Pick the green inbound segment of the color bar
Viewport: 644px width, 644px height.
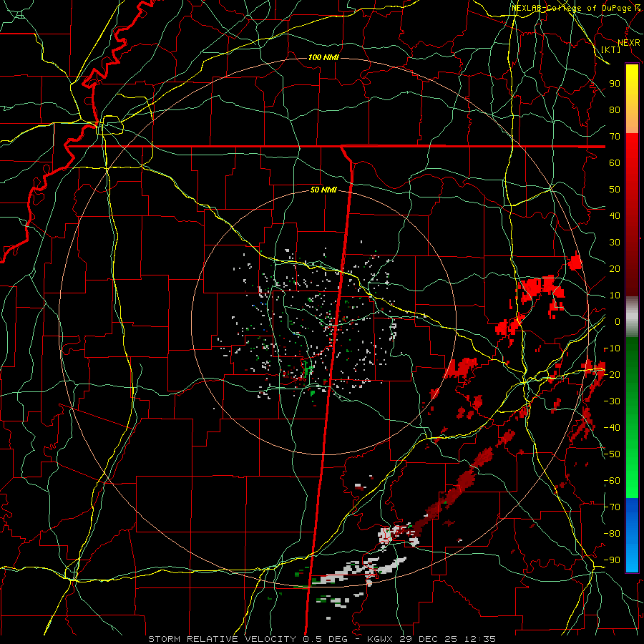click(x=632, y=417)
